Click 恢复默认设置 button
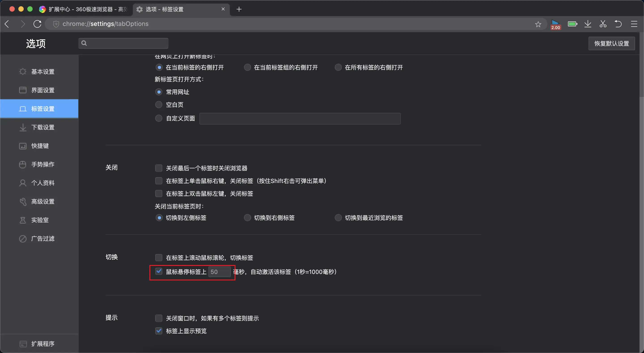The image size is (644, 353). [612, 44]
